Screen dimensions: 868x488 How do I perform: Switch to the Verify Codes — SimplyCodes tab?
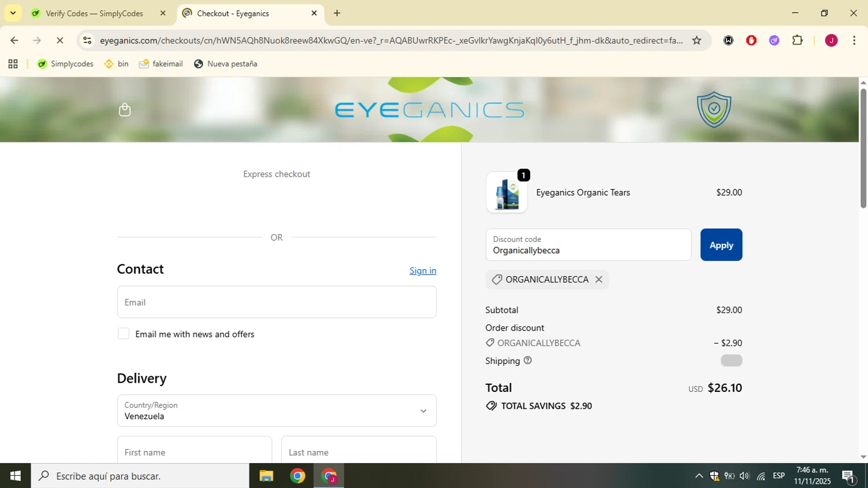pyautogui.click(x=94, y=13)
